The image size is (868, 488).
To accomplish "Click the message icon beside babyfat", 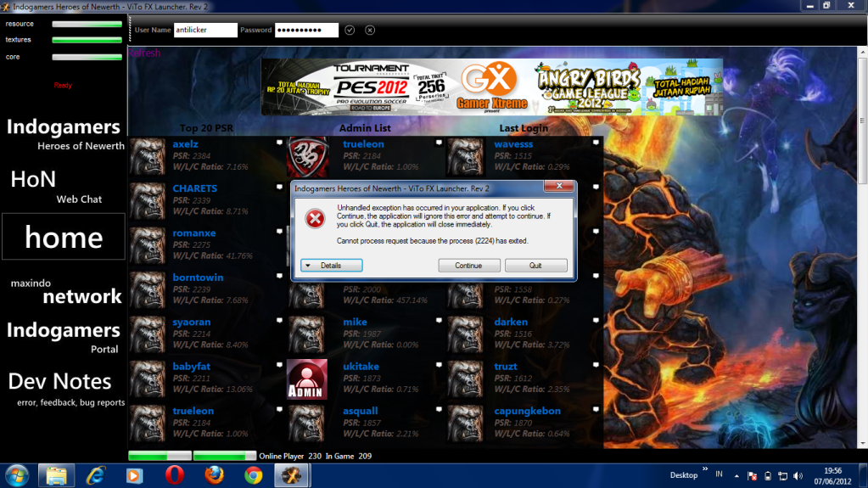I will pos(279,365).
